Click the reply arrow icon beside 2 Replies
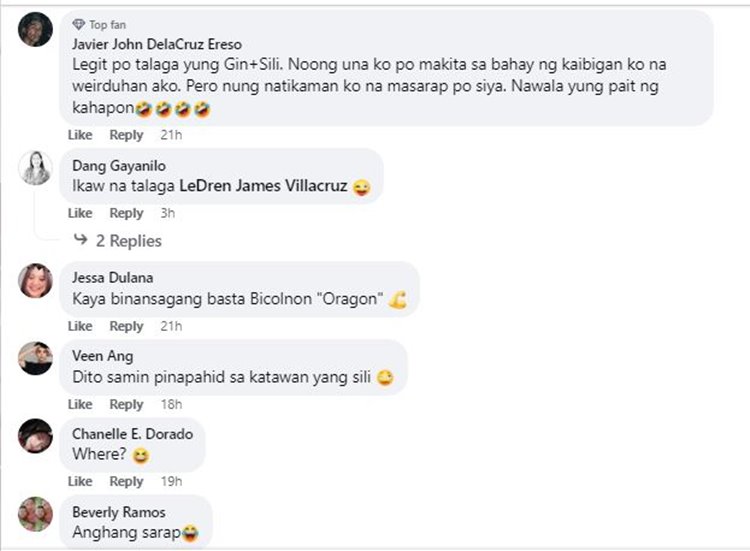The height and width of the screenshot is (551, 750). click(81, 239)
